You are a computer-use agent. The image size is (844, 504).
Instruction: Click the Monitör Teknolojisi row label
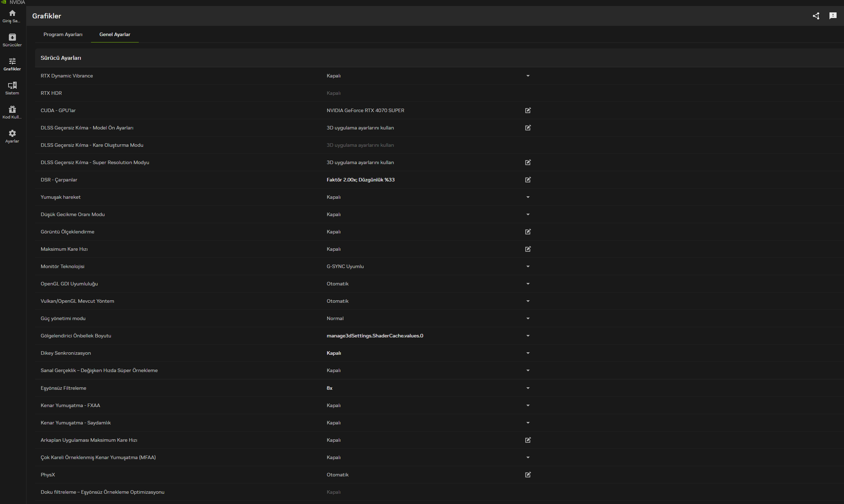coord(62,266)
